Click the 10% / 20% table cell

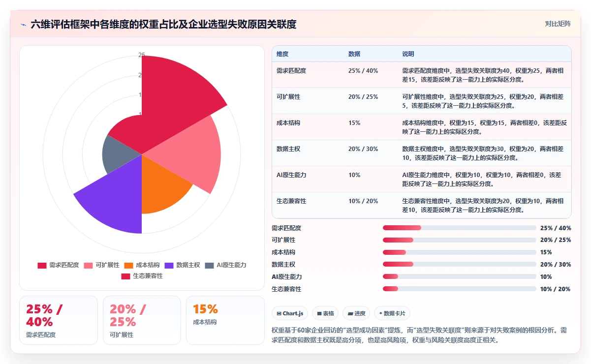pos(363,201)
